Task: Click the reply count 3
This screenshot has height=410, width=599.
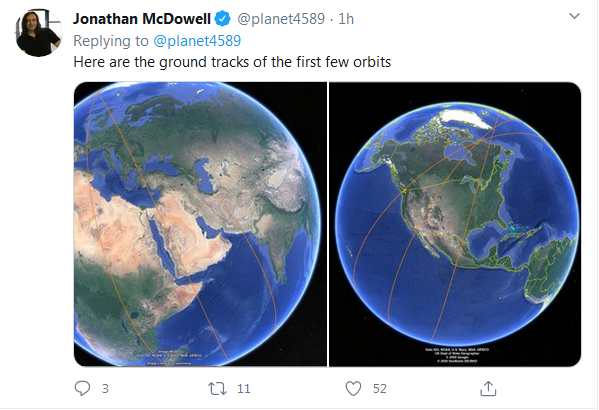Action: (105, 389)
